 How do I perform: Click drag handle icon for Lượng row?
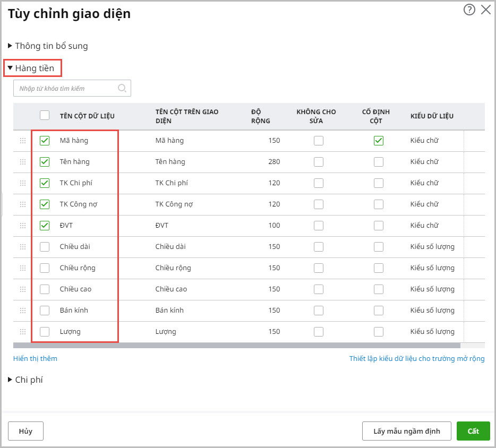23,332
